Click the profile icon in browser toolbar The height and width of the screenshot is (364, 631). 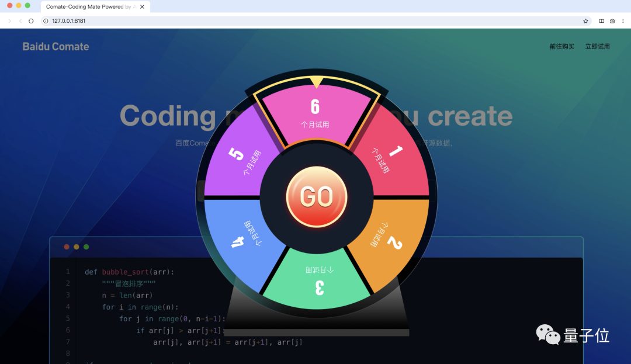pos(612,21)
